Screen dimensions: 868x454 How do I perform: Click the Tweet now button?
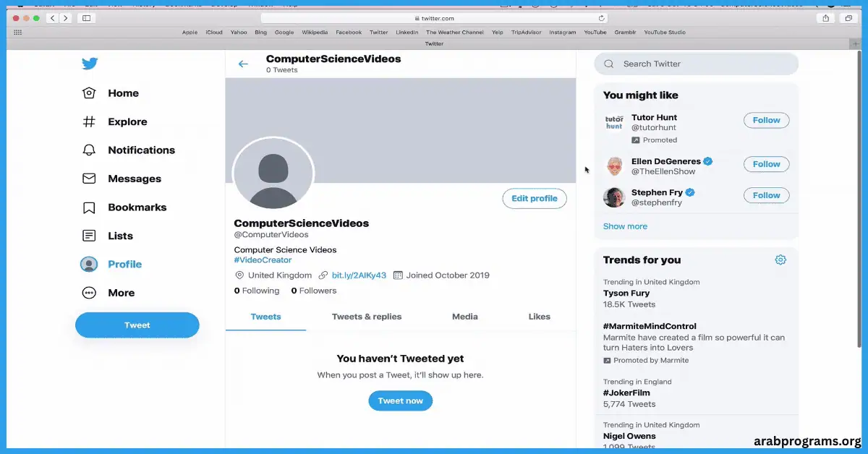click(400, 401)
